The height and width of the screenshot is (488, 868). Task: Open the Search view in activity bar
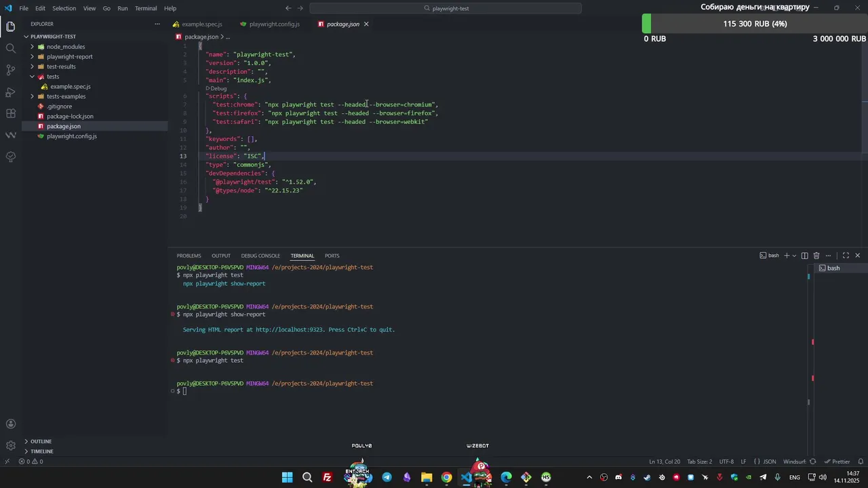[x=10, y=48]
